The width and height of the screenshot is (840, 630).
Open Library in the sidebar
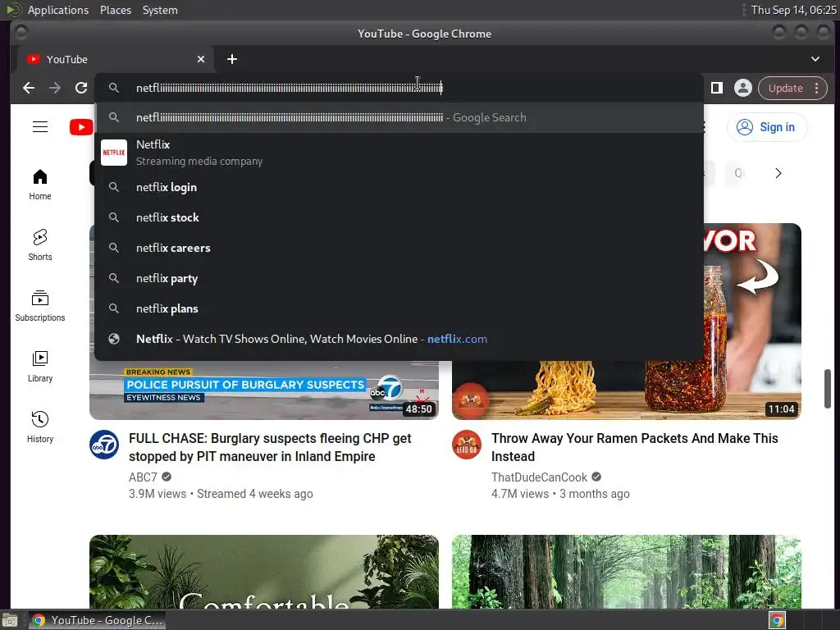pyautogui.click(x=40, y=367)
